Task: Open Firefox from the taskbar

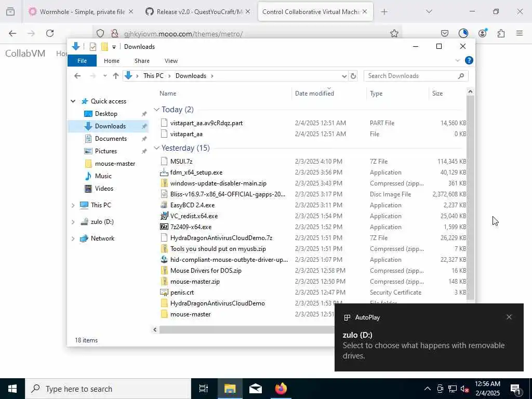Action: (281, 389)
